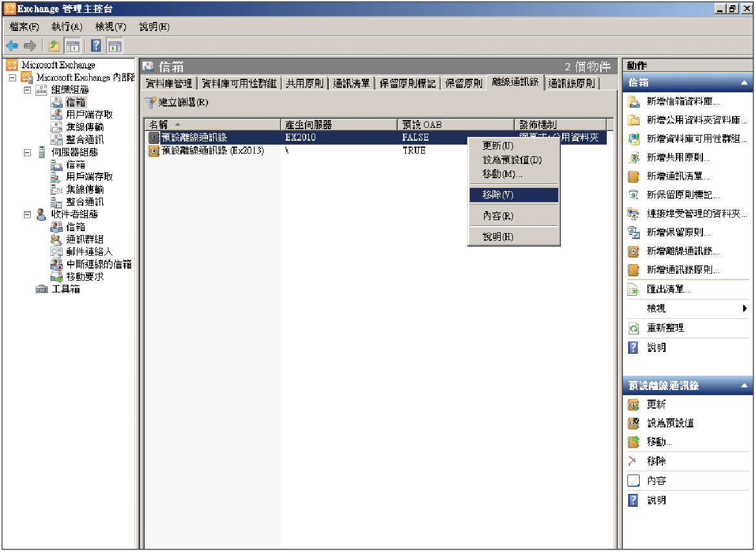Choose 移除 in the context menu
The height and width of the screenshot is (552, 756).
(x=514, y=195)
